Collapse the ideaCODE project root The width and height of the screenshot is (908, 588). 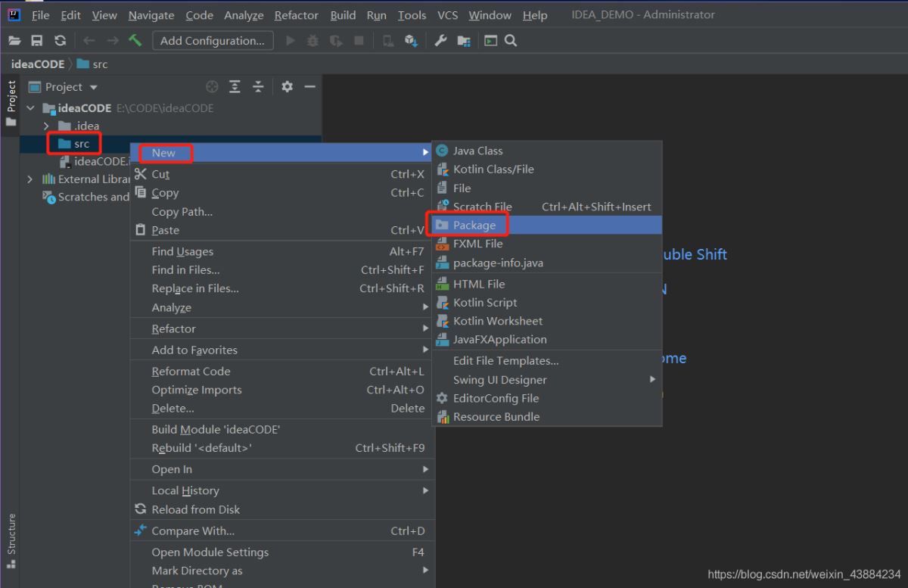pyautogui.click(x=30, y=108)
